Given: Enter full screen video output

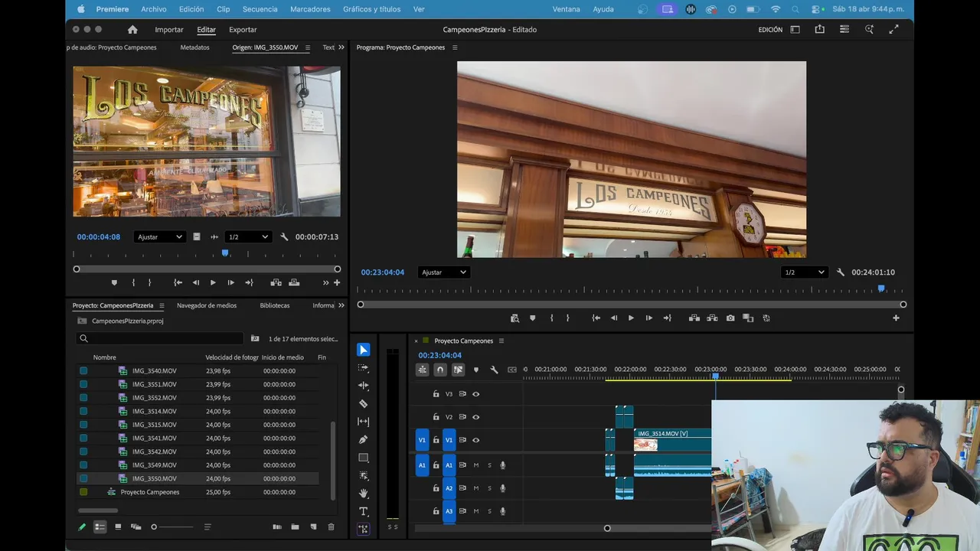Looking at the screenshot, I should pos(893,30).
